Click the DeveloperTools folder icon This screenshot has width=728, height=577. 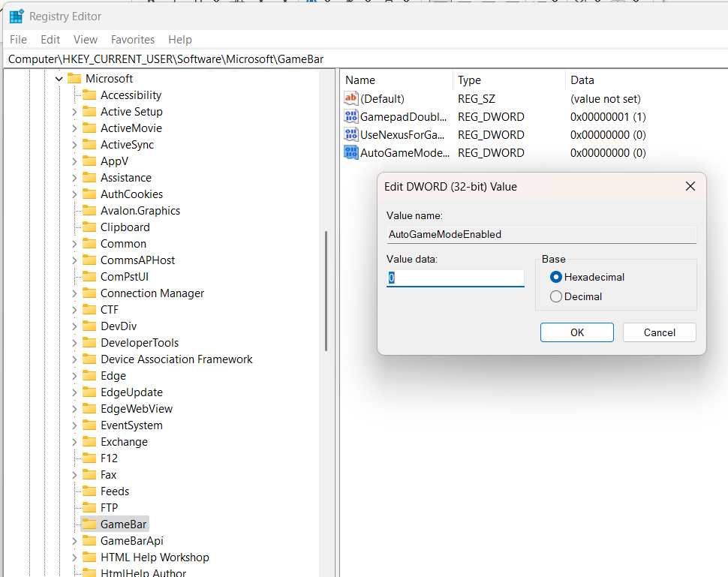pos(89,343)
